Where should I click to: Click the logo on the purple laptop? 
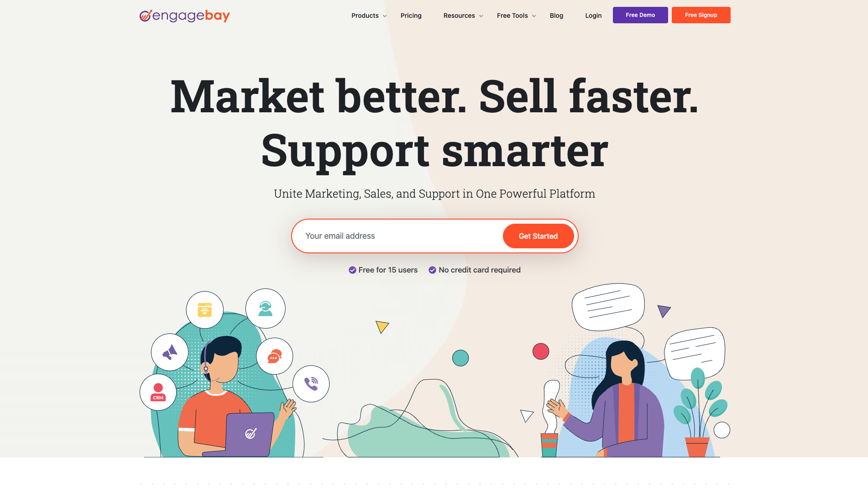pos(251,433)
